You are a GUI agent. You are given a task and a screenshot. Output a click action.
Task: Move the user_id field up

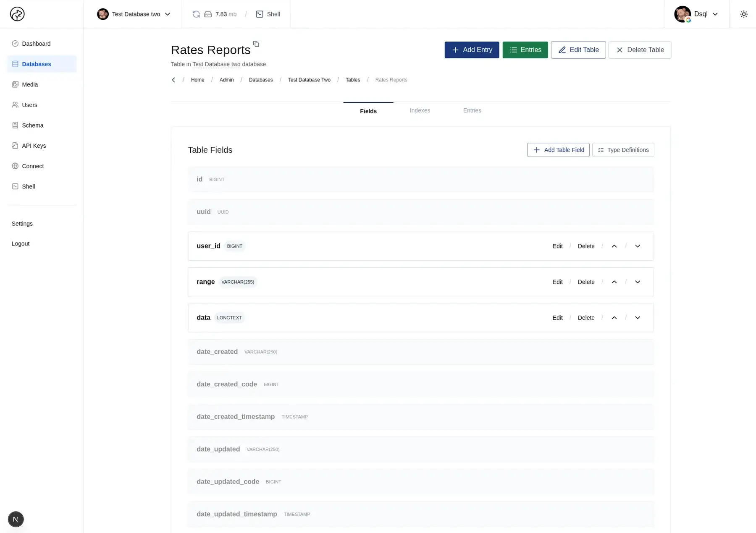(x=614, y=246)
